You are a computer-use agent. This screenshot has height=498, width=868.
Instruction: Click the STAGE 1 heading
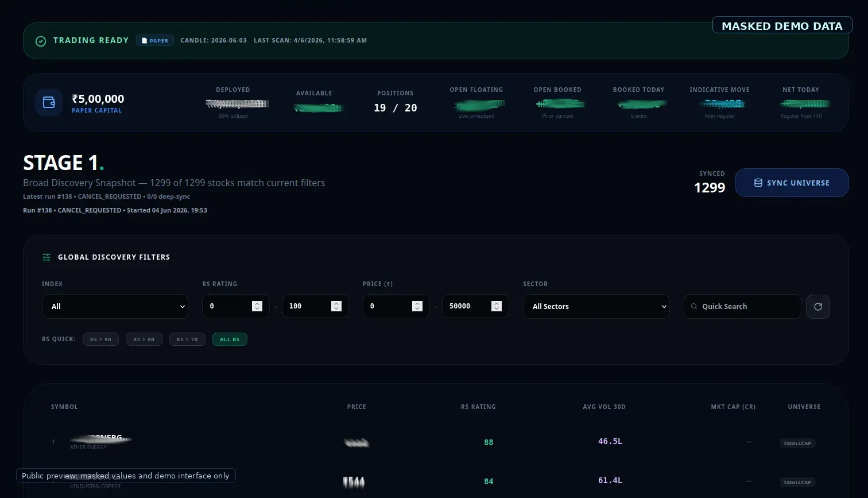[x=64, y=163]
